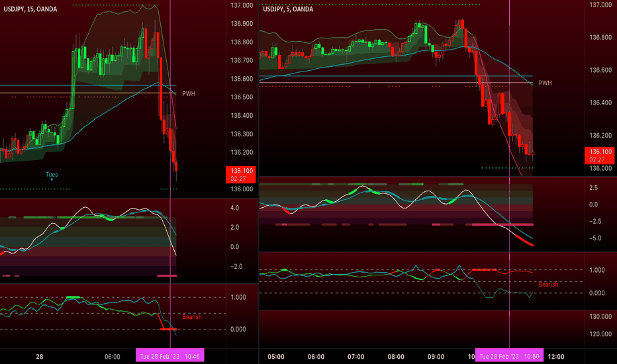617x364 pixels.
Task: Click 136.200 on the 5-minute chart price scale
Action: [x=600, y=136]
